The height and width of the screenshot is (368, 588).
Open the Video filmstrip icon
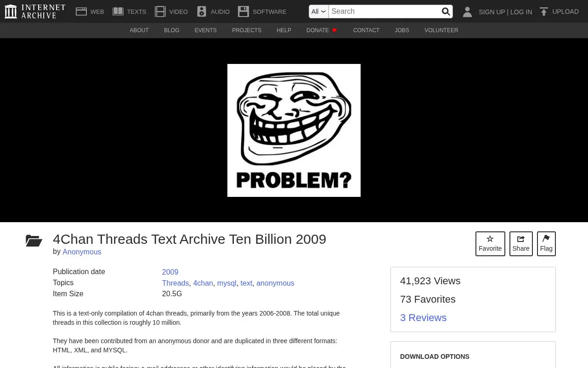point(160,11)
